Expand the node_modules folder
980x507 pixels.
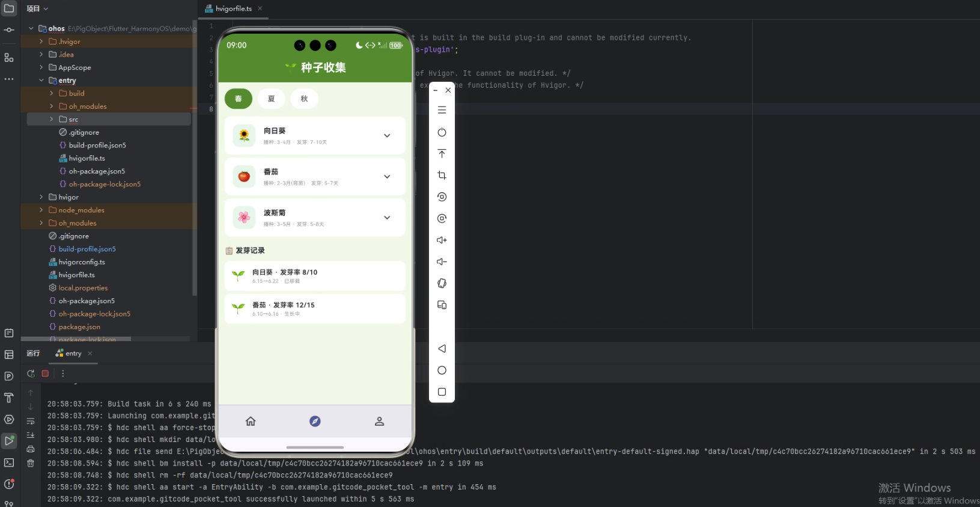(41, 210)
